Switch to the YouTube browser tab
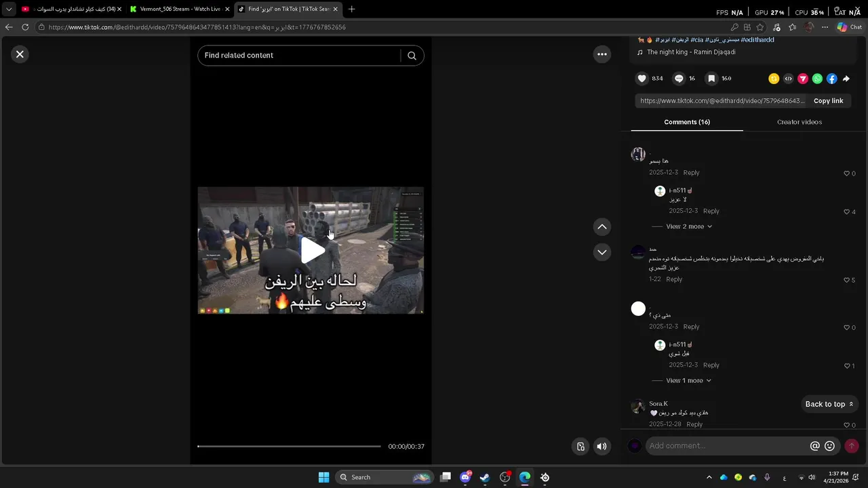Screen dimensions: 868x488 (71, 9)
